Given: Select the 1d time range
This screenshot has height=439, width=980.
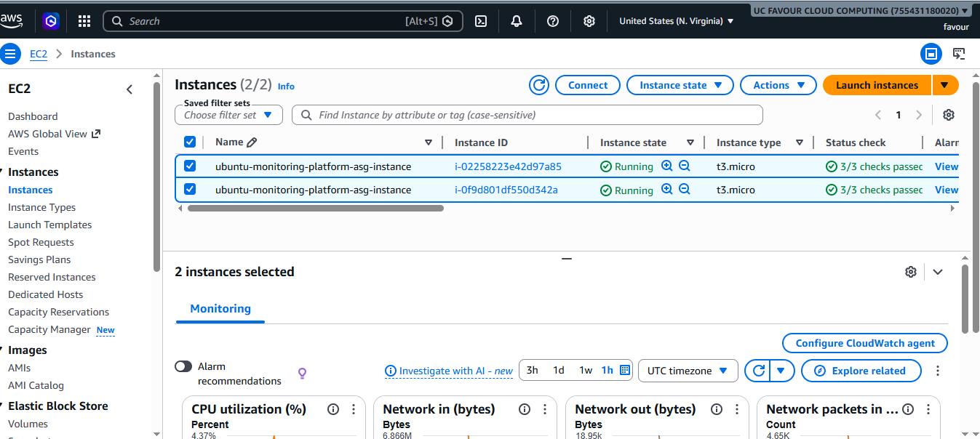Looking at the screenshot, I should click(559, 370).
